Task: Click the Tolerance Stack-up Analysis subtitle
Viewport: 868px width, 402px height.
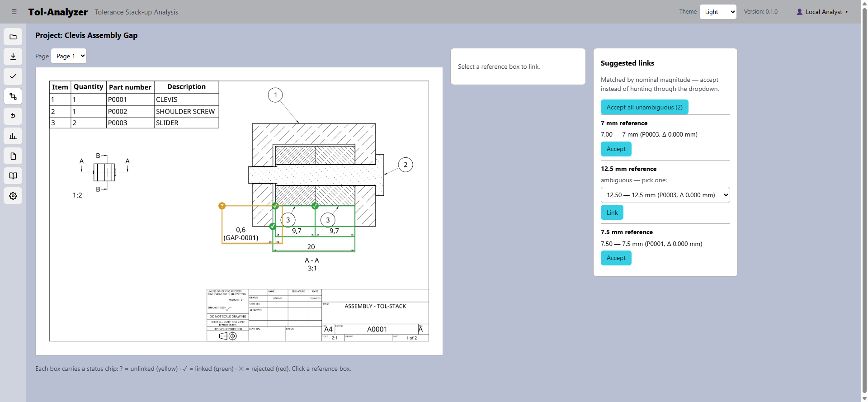Action: tap(137, 12)
